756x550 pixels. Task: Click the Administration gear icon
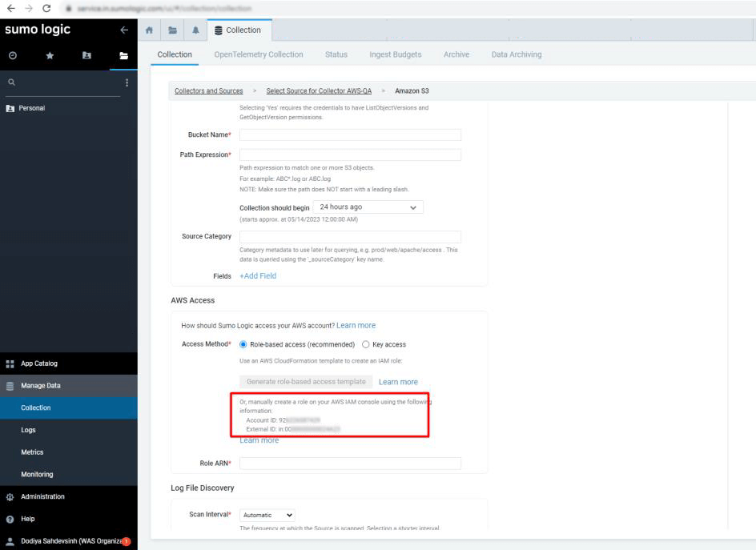click(10, 497)
